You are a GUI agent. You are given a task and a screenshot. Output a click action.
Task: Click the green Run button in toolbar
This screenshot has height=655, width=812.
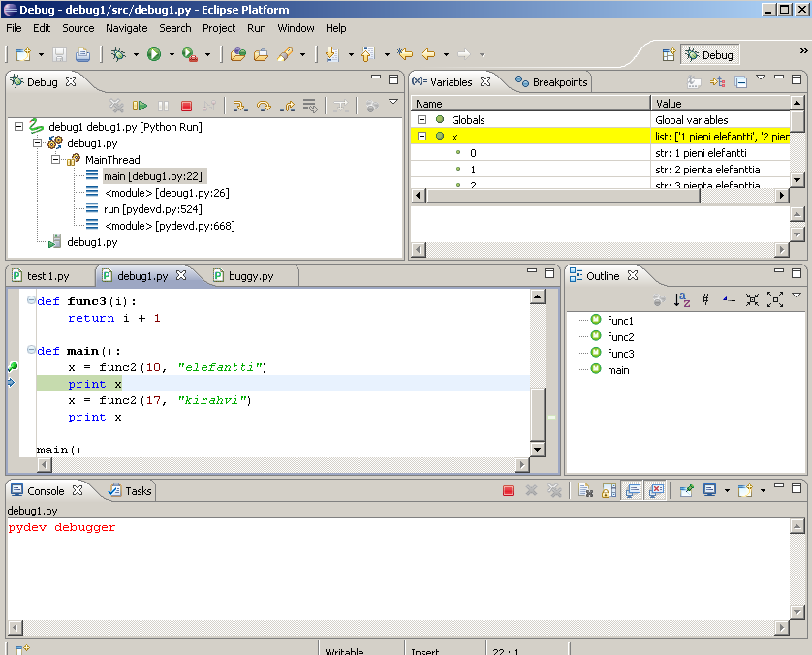click(153, 55)
